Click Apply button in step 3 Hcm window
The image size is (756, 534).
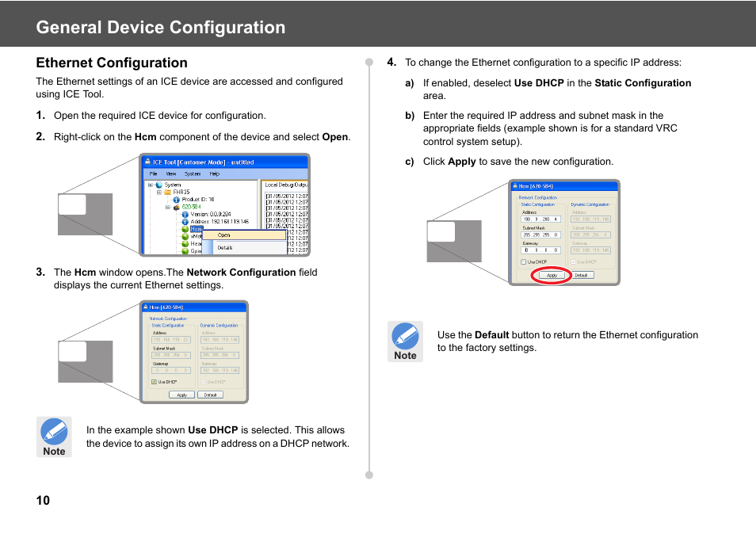(181, 395)
